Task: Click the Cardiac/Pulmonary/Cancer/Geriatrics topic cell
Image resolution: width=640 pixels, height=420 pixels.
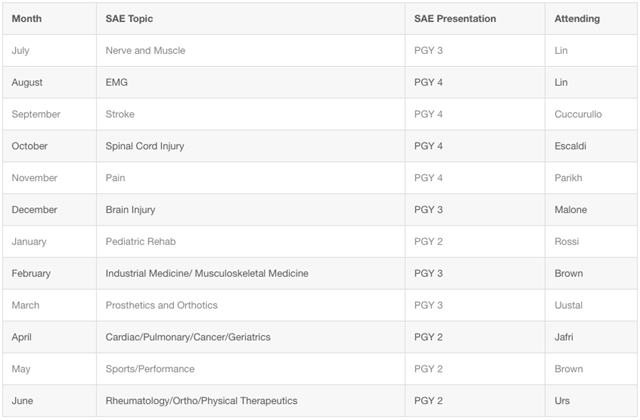Action: (x=188, y=337)
